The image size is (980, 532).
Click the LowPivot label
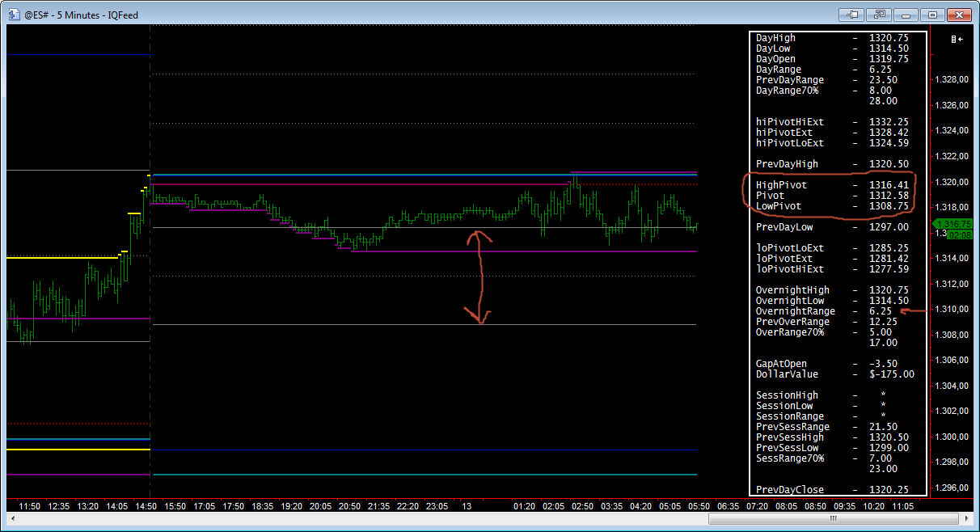coord(778,206)
